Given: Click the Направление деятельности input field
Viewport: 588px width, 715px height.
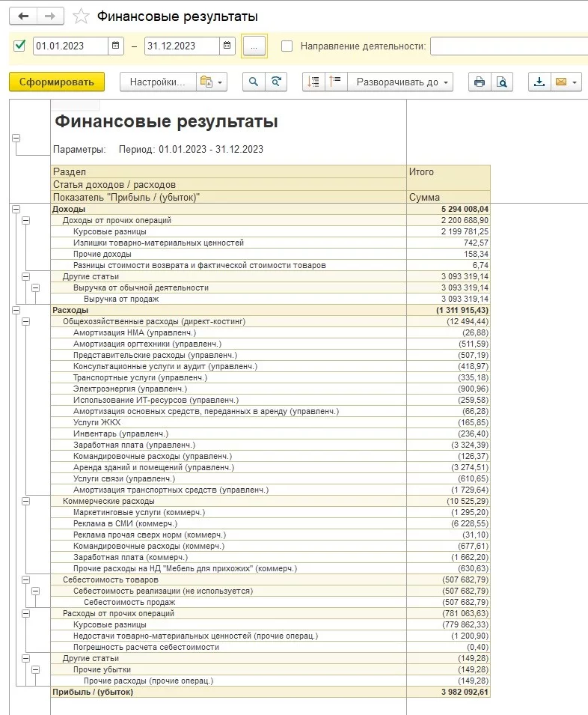Looking at the screenshot, I should click(509, 46).
